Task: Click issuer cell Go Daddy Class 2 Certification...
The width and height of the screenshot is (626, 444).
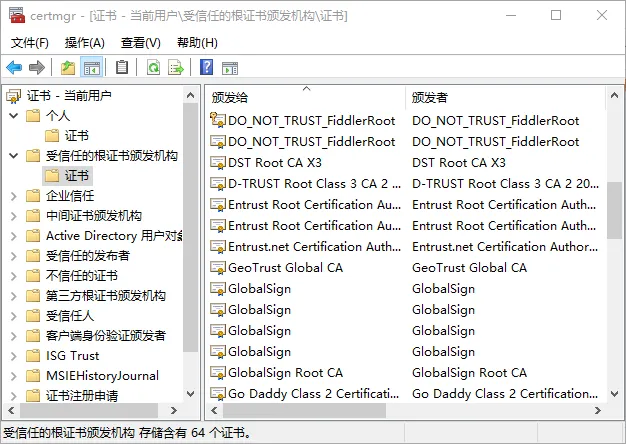Action: [x=505, y=394]
